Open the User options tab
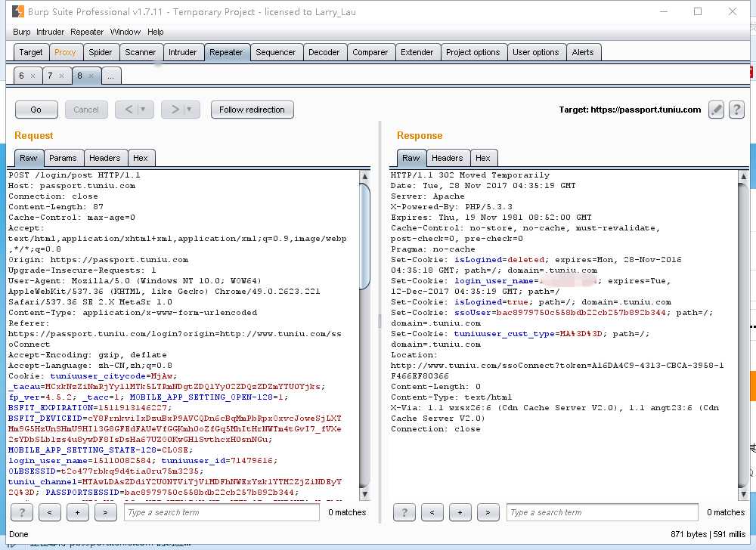The height and width of the screenshot is (550, 756). click(536, 52)
